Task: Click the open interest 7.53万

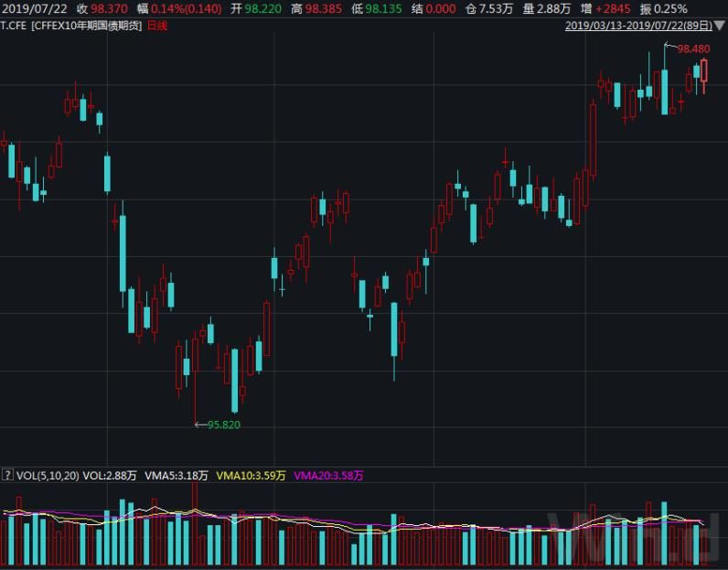Action: point(497,8)
